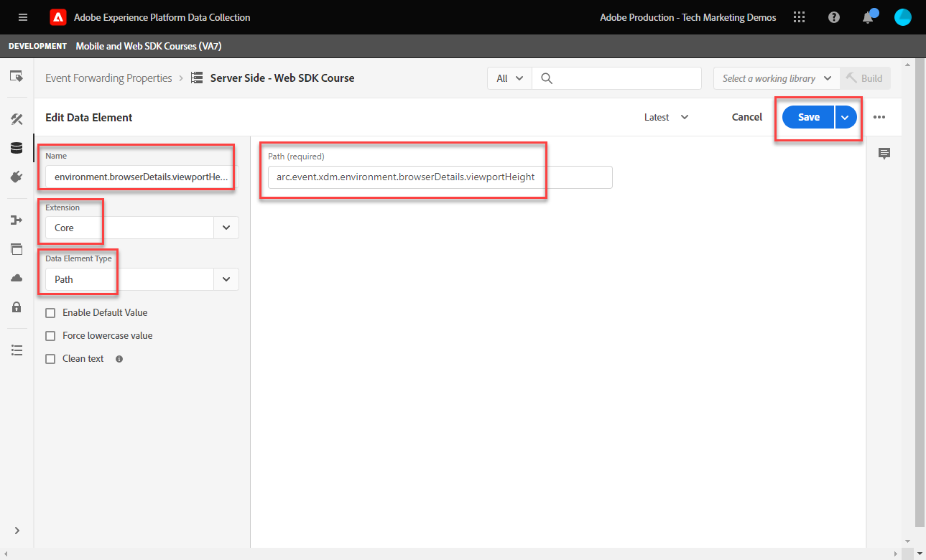Image resolution: width=926 pixels, height=560 pixels.
Task: Open Data Elements in the sidebar
Action: 17,148
